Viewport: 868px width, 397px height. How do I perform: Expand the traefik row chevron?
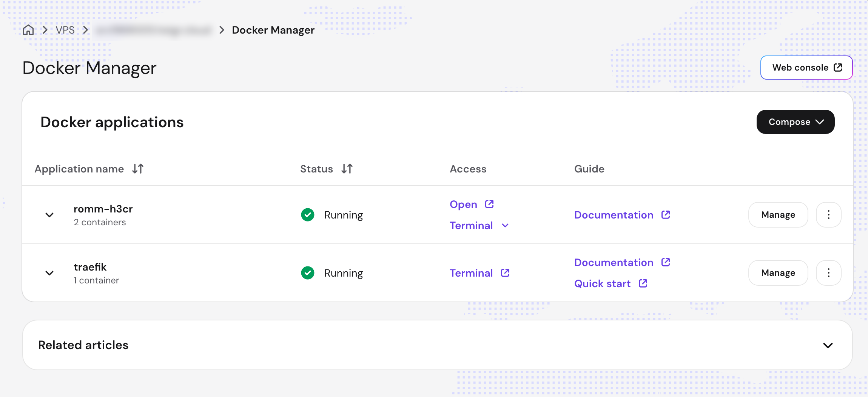point(49,273)
